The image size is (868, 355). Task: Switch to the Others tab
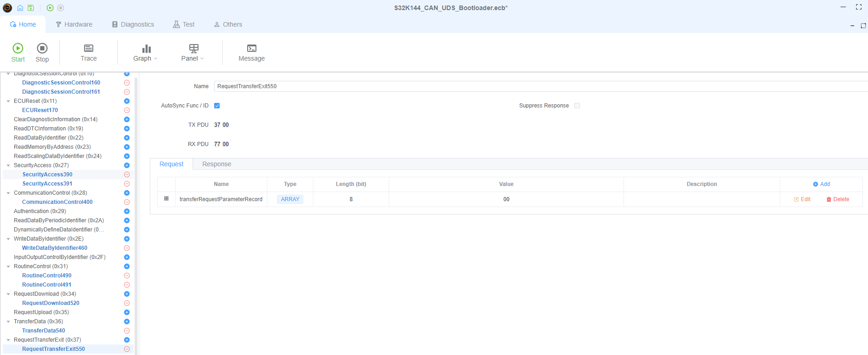(x=228, y=24)
